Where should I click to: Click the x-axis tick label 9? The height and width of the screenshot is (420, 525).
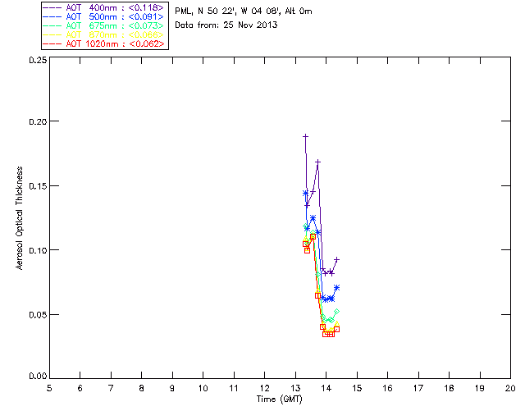click(x=172, y=389)
